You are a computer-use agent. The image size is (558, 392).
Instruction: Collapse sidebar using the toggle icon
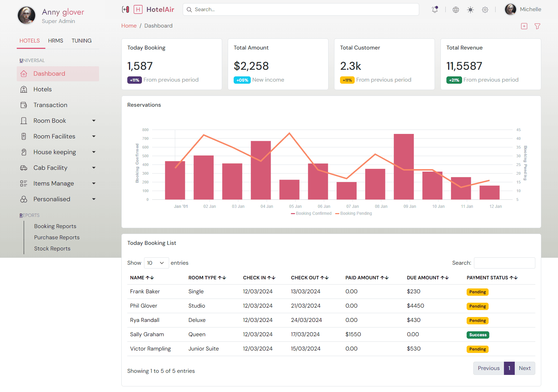(x=126, y=9)
